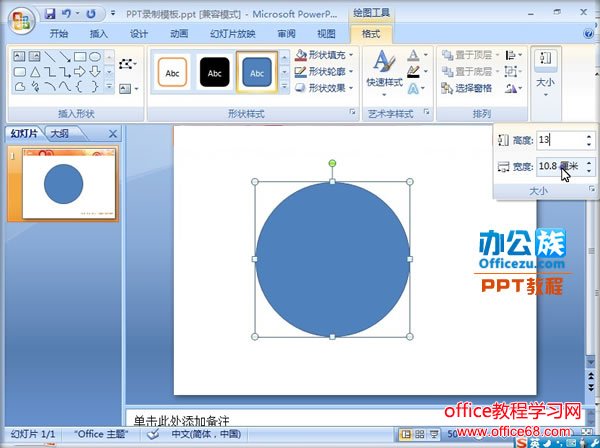
Task: Select the right arrow shape
Action: point(80,71)
